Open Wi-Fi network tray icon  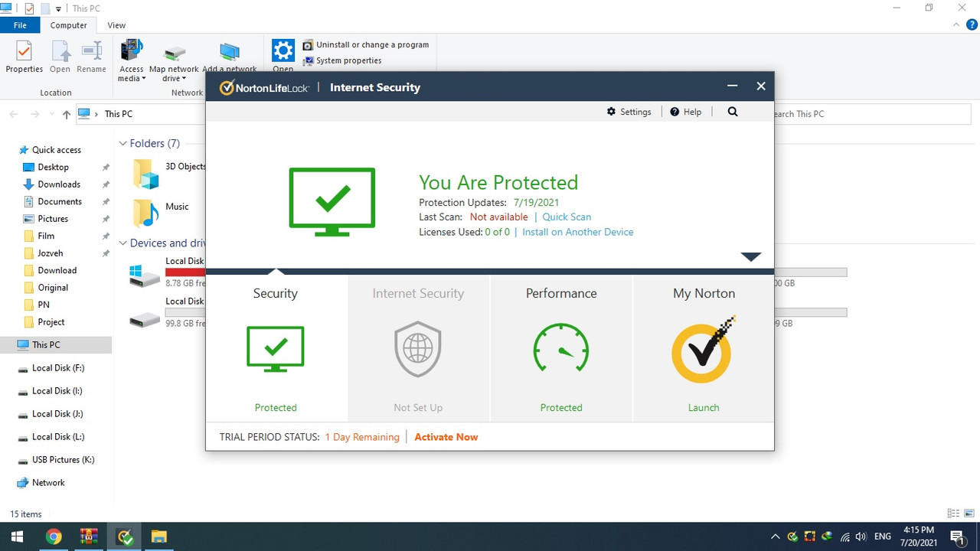point(844,537)
